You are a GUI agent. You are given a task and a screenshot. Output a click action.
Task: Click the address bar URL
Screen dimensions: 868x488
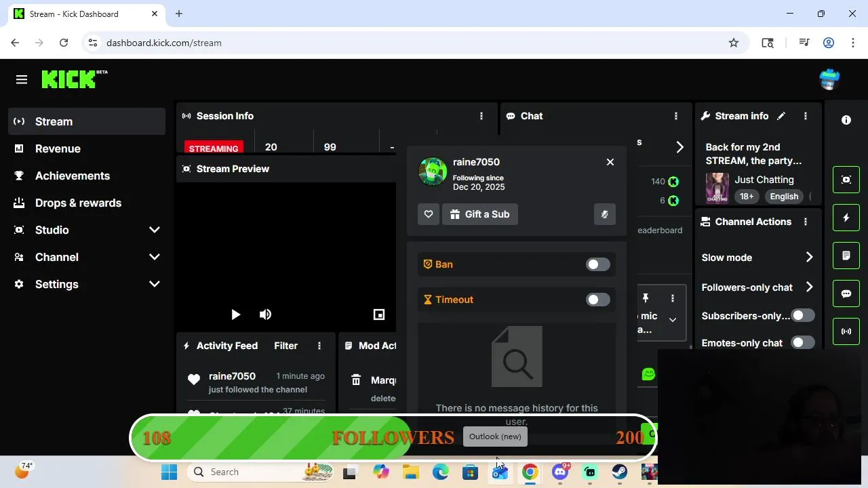point(164,43)
